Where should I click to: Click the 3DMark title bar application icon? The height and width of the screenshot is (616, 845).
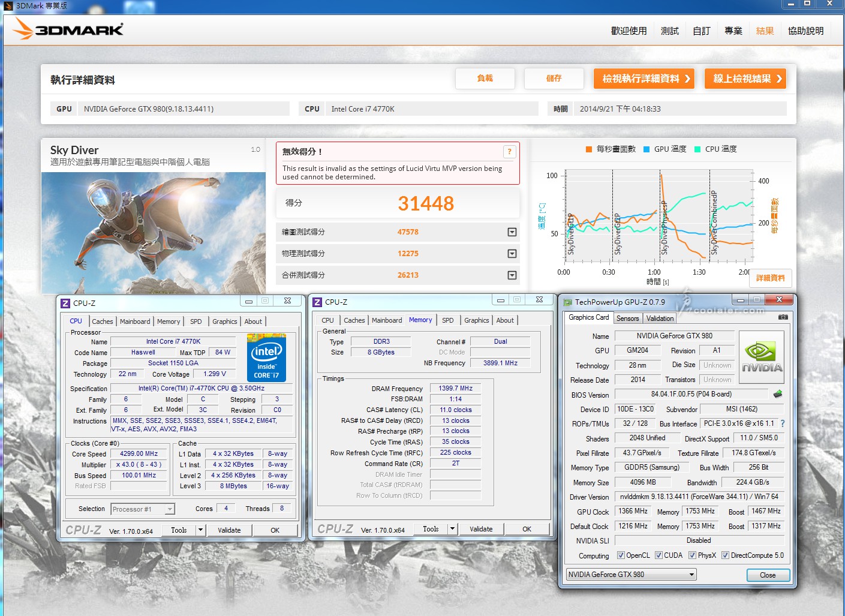pyautogui.click(x=8, y=5)
